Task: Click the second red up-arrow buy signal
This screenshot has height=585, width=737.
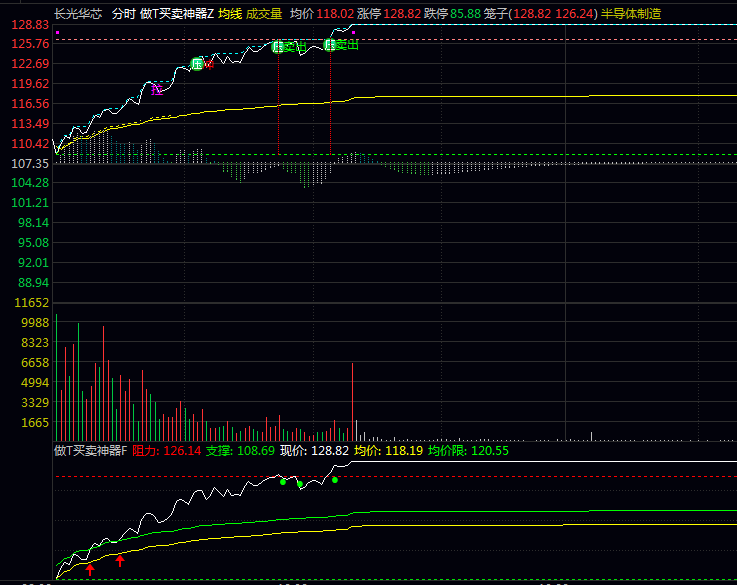Action: pyautogui.click(x=120, y=561)
